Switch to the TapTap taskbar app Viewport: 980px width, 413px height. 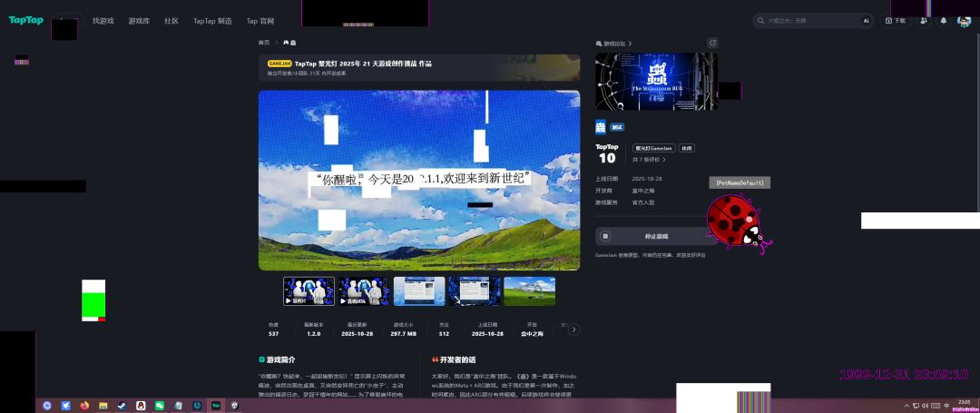pyautogui.click(x=216, y=406)
